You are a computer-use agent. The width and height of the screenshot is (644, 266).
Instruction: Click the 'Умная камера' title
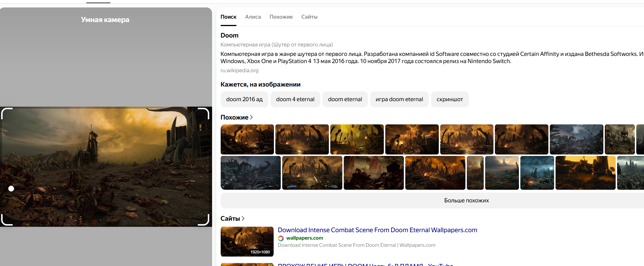[x=105, y=20]
